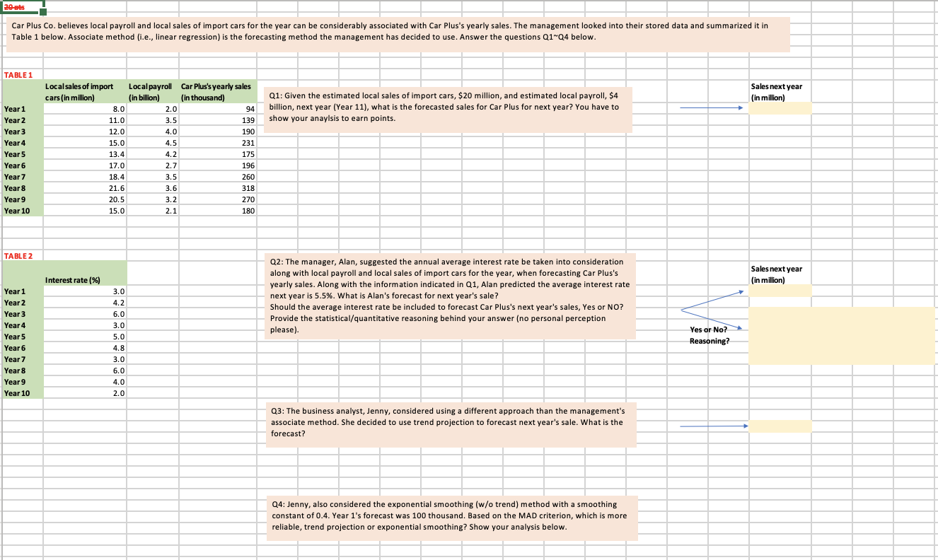This screenshot has width=938, height=560.
Task: Click the "Yes or No?" label cell
Action: (707, 329)
